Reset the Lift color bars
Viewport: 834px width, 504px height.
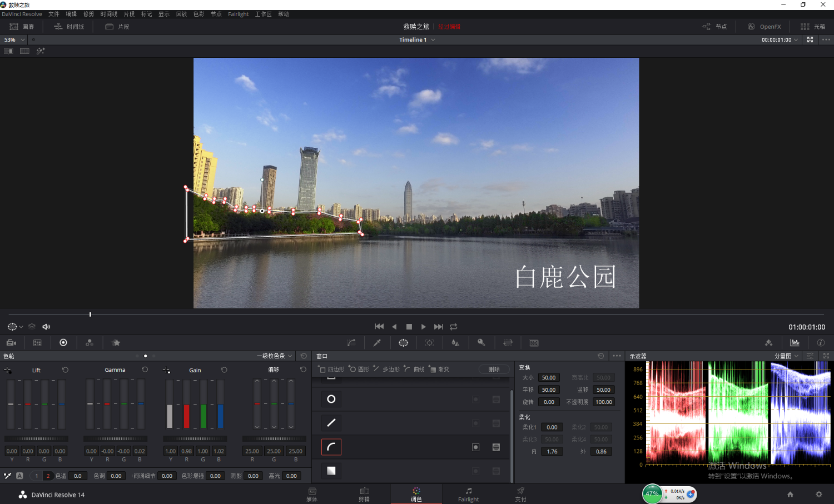coord(65,370)
